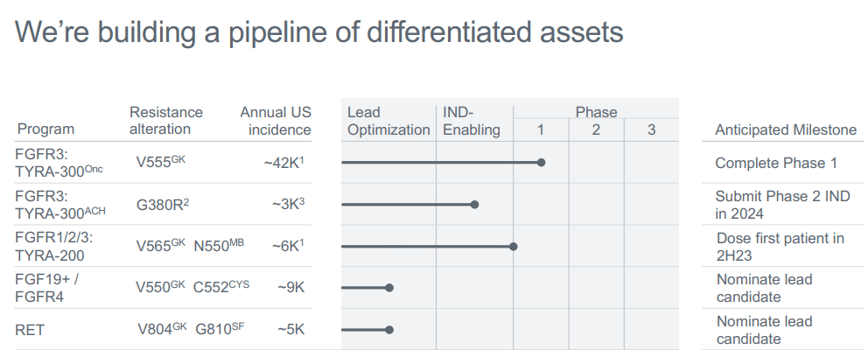This screenshot has height=350, width=868.
Task: Select the Lead Optimization column header
Action: click(x=388, y=122)
